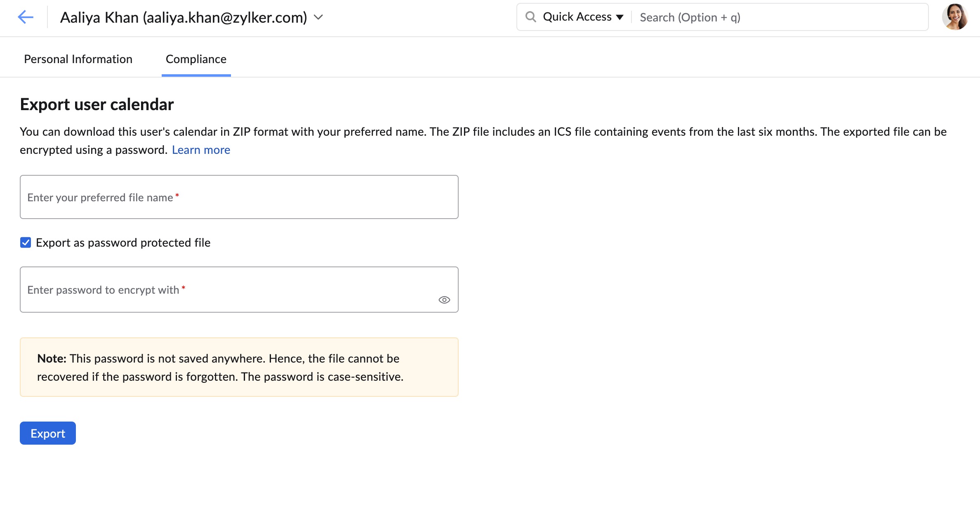The height and width of the screenshot is (509, 980).
Task: Click the 'Export as password protected file' label
Action: tap(123, 243)
